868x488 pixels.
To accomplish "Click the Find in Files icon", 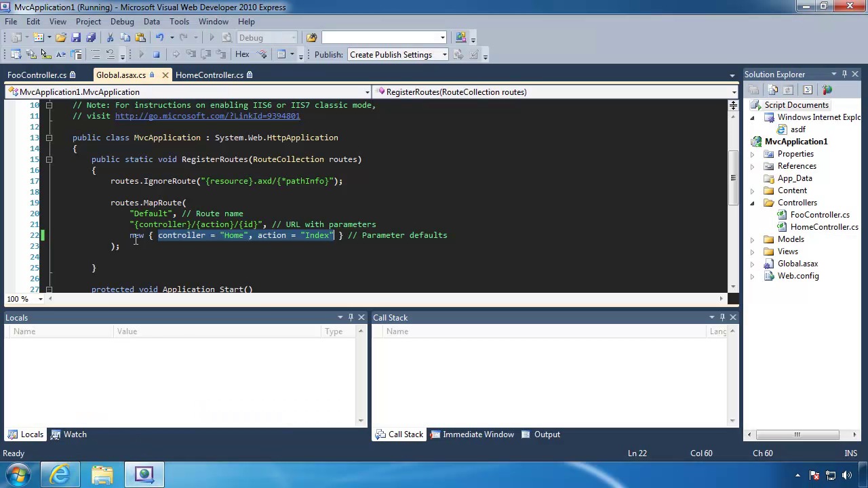I will tap(311, 37).
